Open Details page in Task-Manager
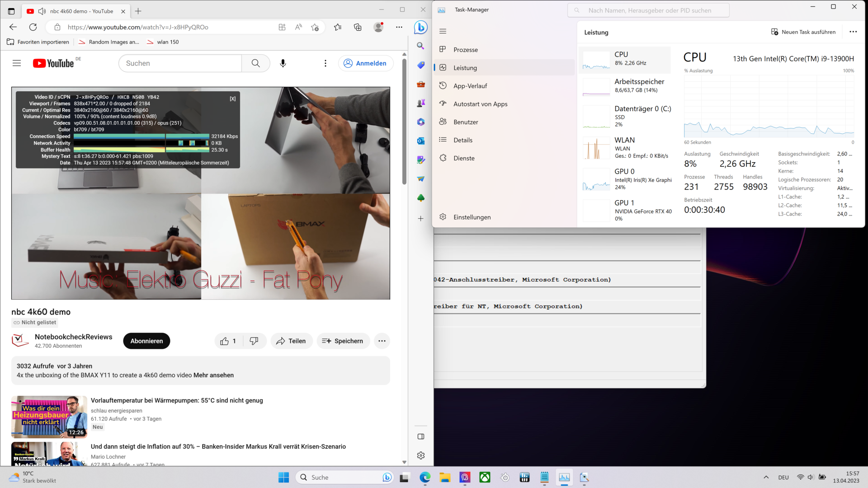The image size is (868, 488). click(504, 140)
